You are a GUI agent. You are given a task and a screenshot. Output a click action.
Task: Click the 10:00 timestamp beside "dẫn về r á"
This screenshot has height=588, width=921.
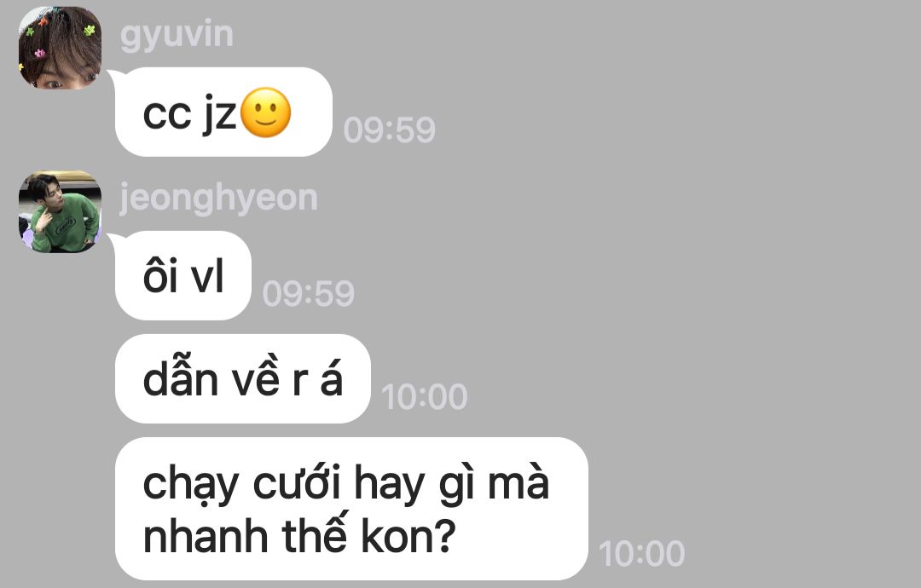point(424,397)
